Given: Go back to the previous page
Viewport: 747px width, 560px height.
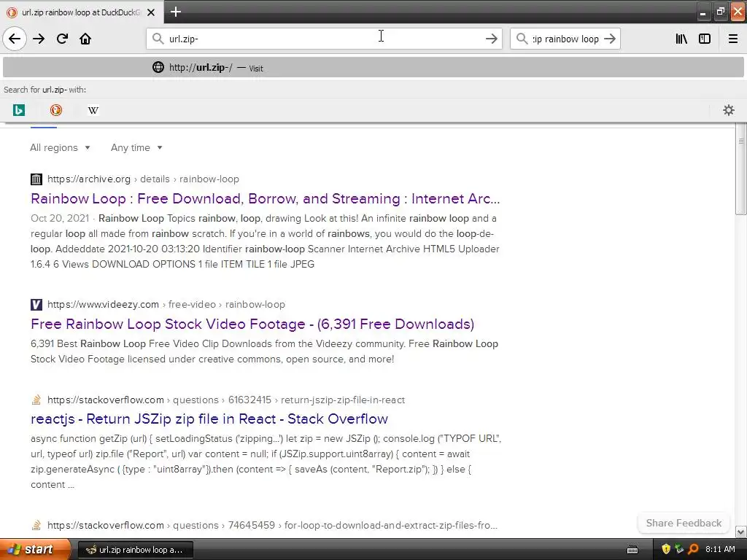Looking at the screenshot, I should pos(15,39).
